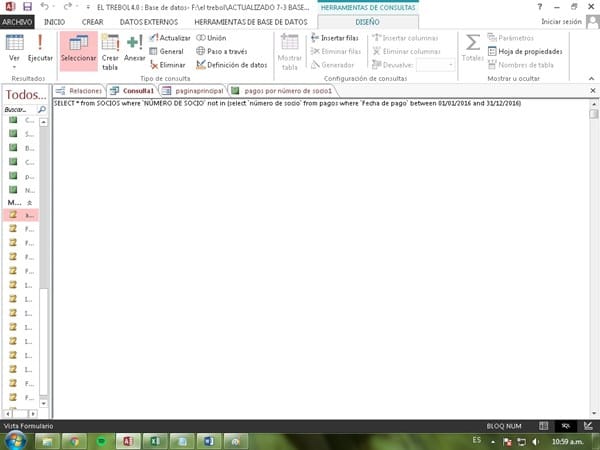
Task: Pick the Unión query type
Action: click(x=211, y=38)
